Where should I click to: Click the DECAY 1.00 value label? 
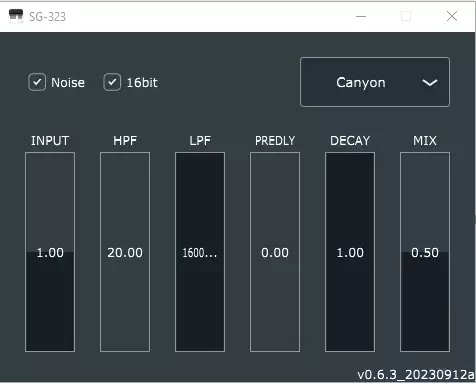click(x=350, y=253)
